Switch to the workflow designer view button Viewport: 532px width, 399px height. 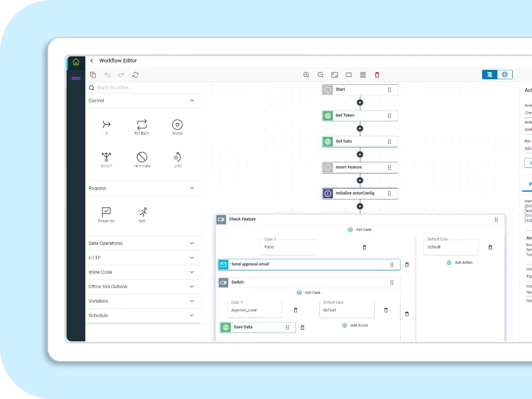click(490, 75)
